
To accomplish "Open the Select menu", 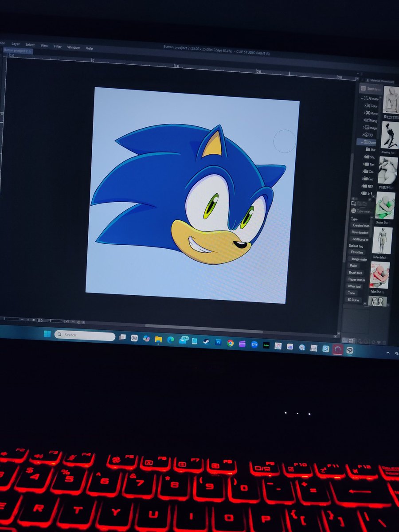I will click(30, 45).
